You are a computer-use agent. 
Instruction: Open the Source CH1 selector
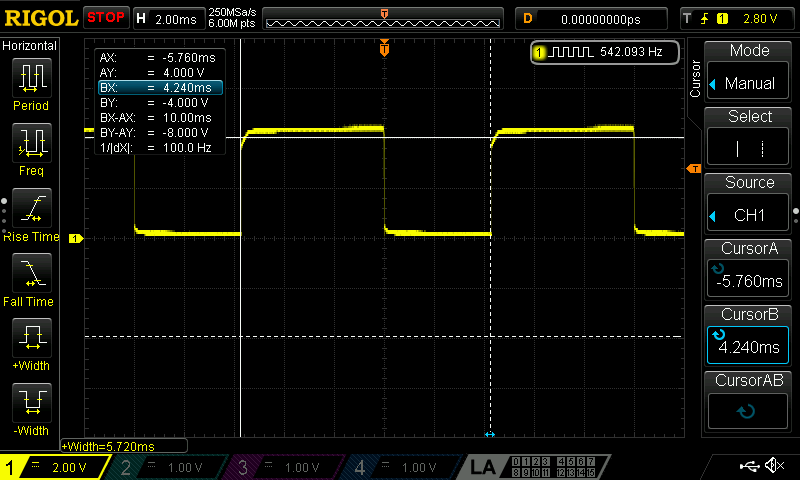[x=749, y=204]
